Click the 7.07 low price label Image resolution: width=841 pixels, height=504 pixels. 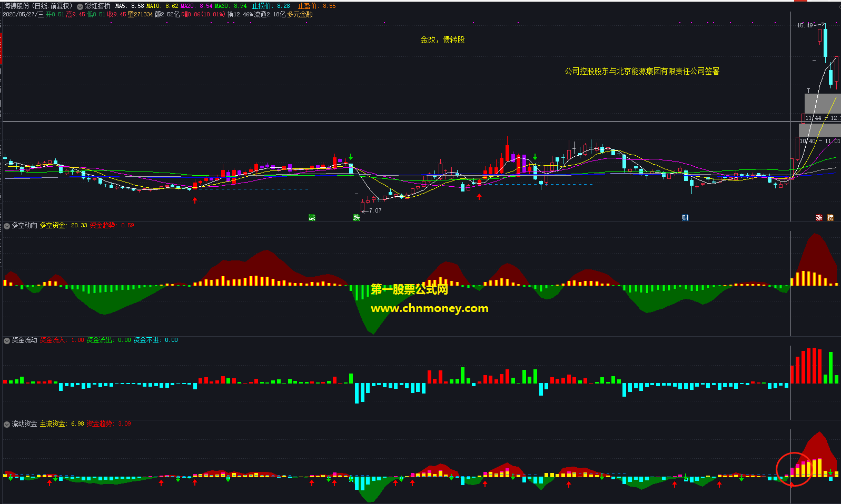click(x=375, y=210)
